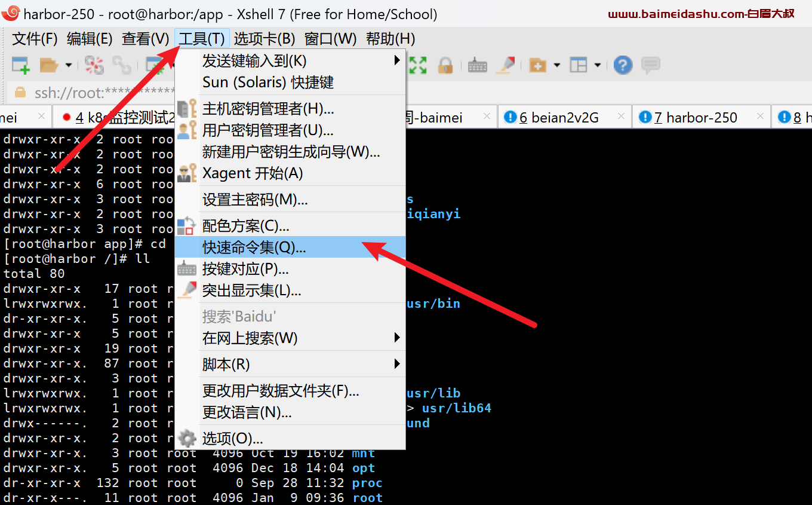
Task: Click the highlighter toolbar icon
Action: click(506, 65)
